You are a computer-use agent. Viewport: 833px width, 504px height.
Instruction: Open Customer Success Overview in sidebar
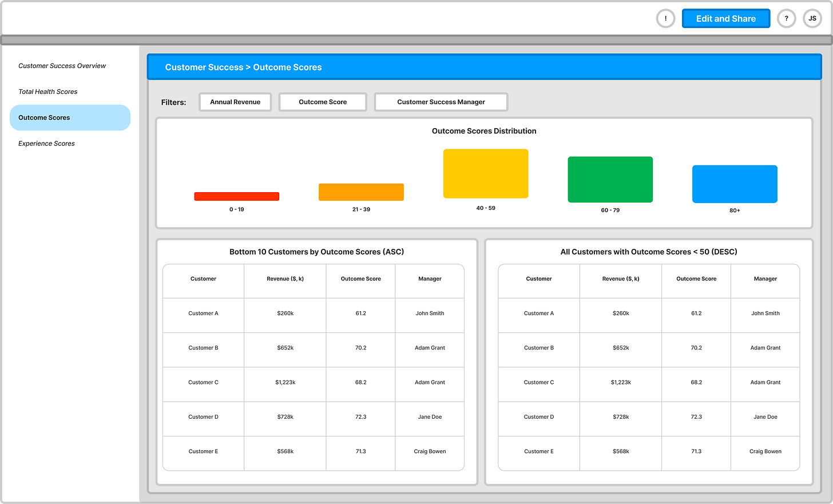62,66
